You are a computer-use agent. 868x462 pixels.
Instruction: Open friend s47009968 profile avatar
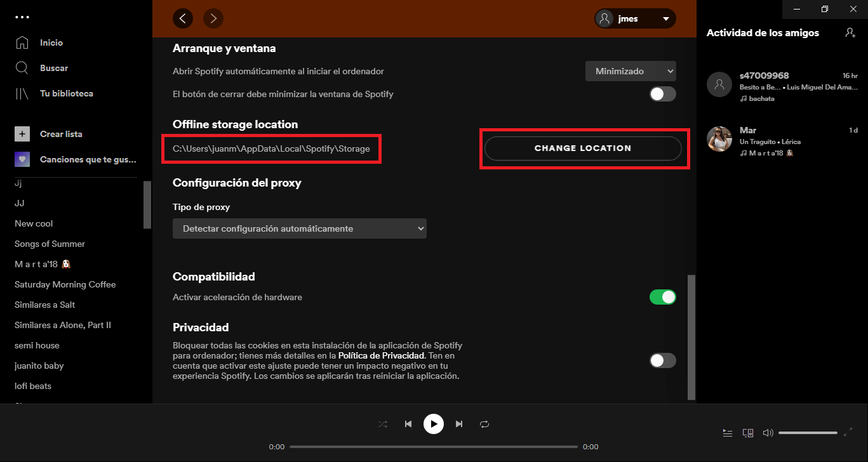click(x=719, y=84)
